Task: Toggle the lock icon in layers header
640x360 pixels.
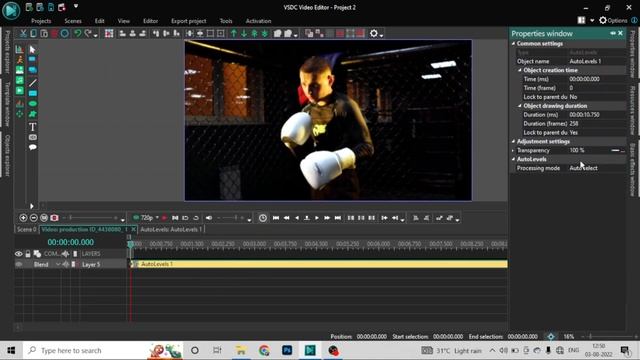Action: pyautogui.click(x=28, y=254)
